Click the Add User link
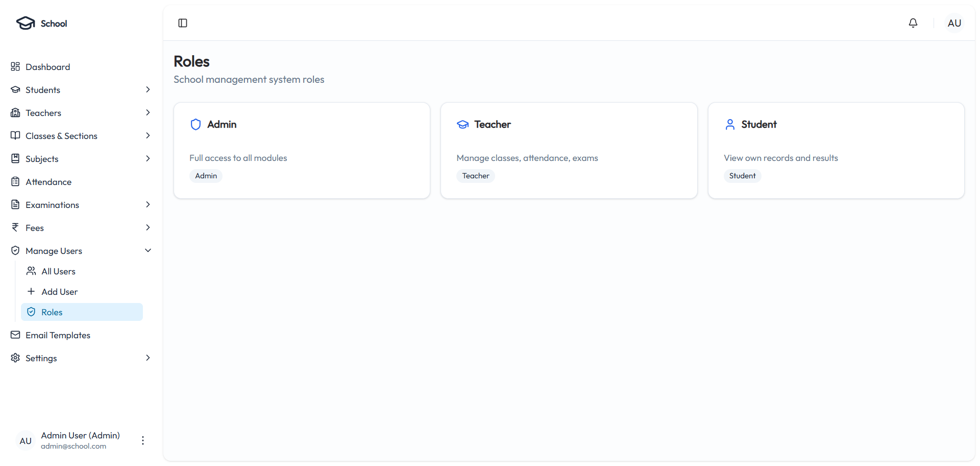Image resolution: width=980 pixels, height=466 pixels. 59,292
